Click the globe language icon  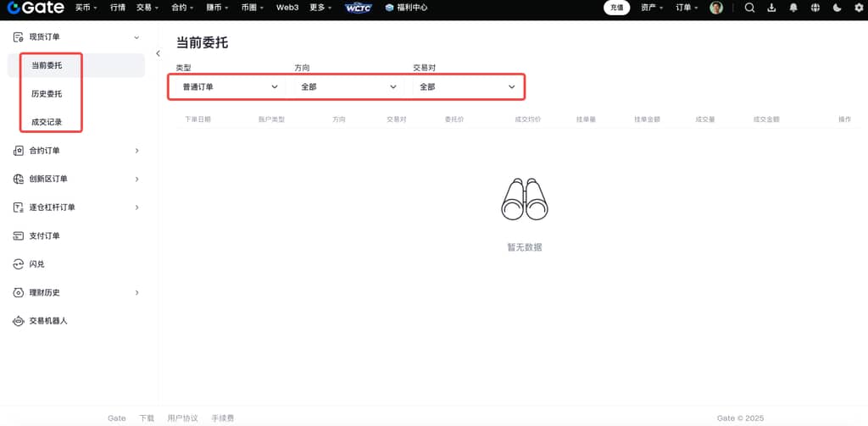click(x=815, y=8)
